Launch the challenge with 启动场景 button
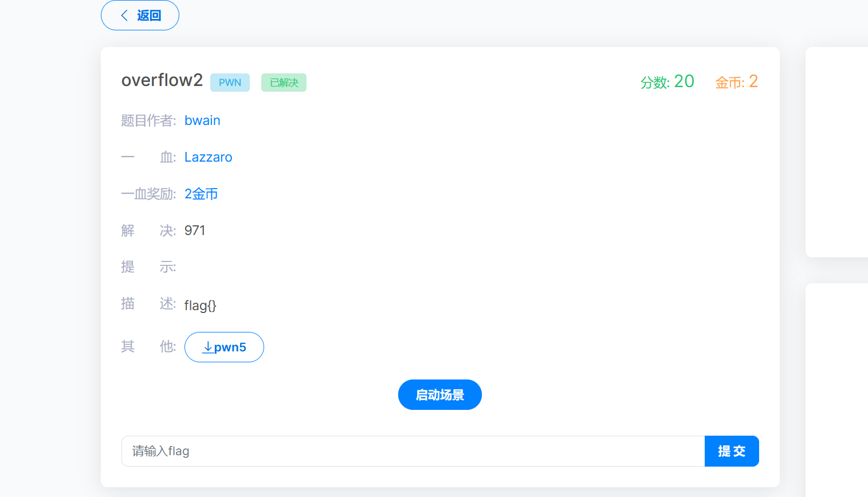The image size is (868, 497). click(x=439, y=395)
